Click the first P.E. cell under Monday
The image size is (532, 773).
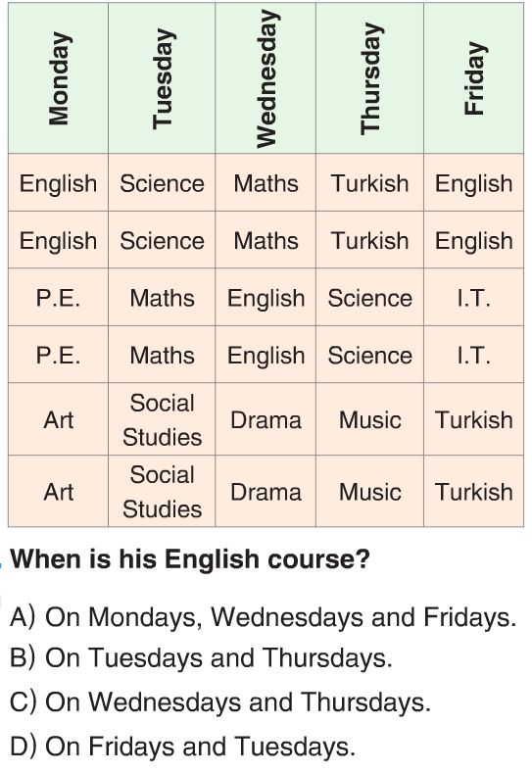tap(58, 297)
